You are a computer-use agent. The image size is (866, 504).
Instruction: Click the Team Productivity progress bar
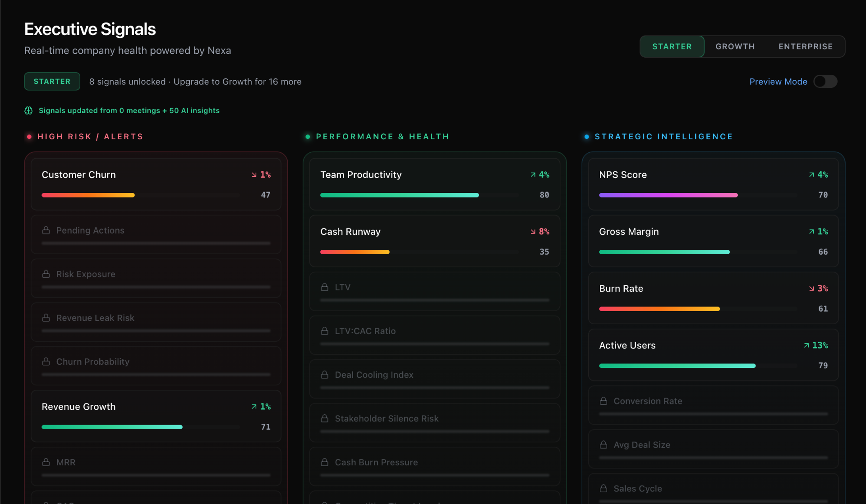(419, 195)
